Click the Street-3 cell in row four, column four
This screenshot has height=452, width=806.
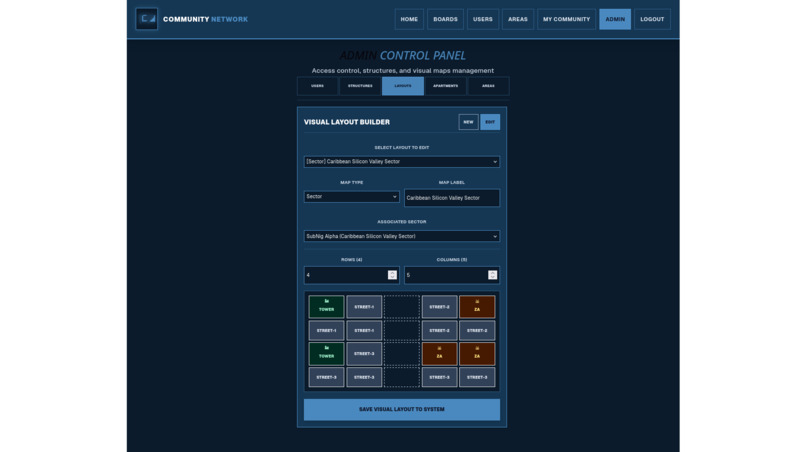tap(439, 377)
